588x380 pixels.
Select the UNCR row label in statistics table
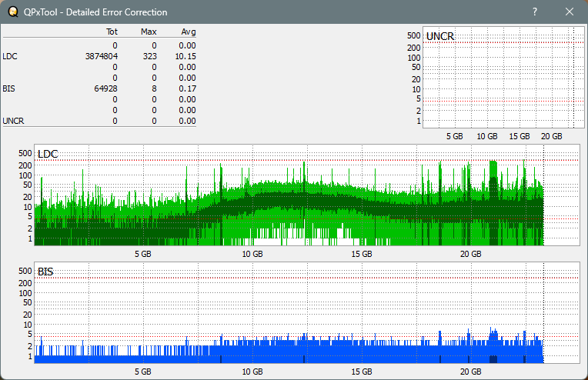pyautogui.click(x=13, y=121)
